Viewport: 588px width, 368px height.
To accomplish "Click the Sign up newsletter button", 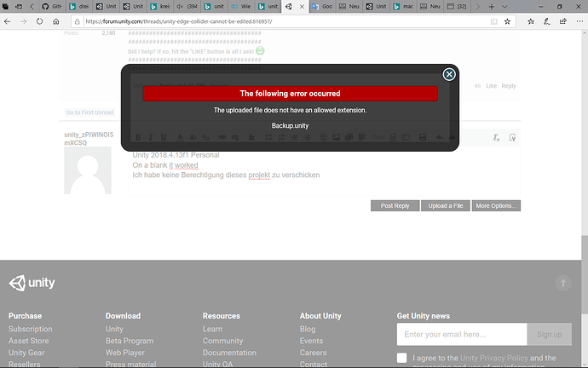I will tap(550, 334).
